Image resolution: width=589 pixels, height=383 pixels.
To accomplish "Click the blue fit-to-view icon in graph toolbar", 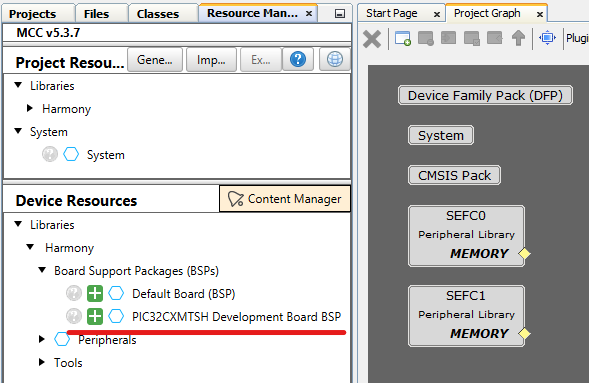I will point(547,38).
